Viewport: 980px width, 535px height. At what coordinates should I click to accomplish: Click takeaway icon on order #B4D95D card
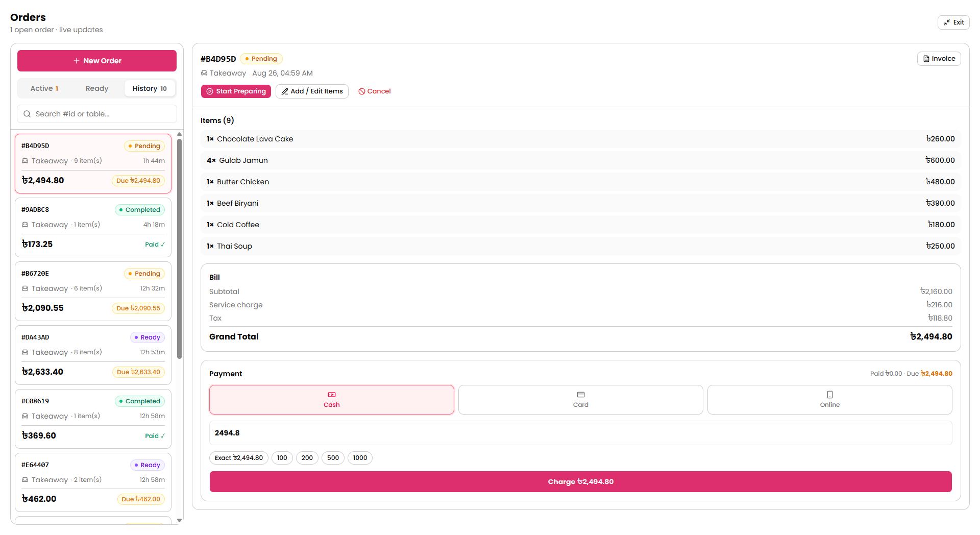[x=25, y=161]
